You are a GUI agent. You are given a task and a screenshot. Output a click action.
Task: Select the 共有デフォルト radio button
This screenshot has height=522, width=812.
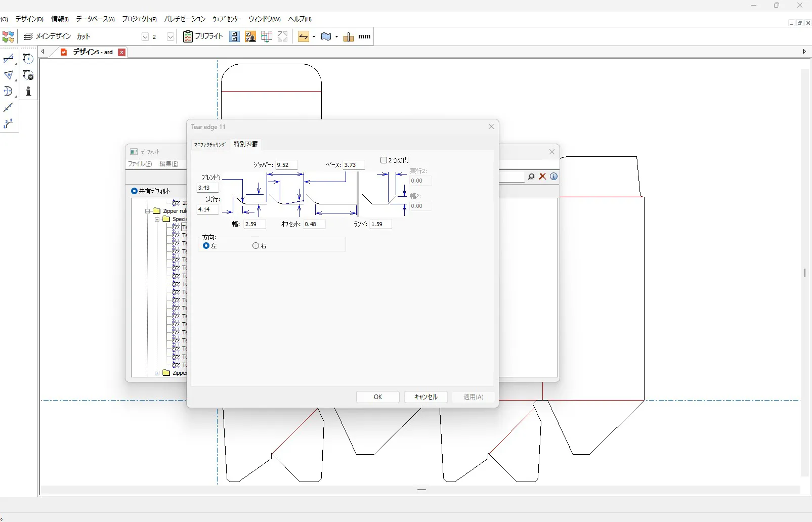point(134,191)
